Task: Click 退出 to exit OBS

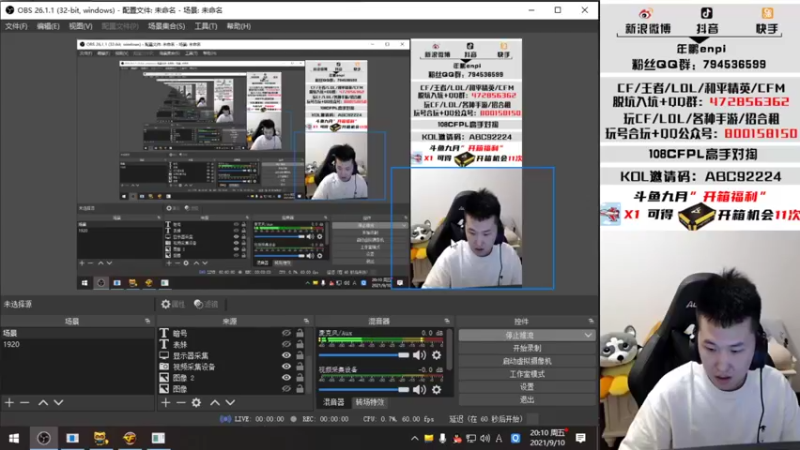Action: (x=527, y=399)
